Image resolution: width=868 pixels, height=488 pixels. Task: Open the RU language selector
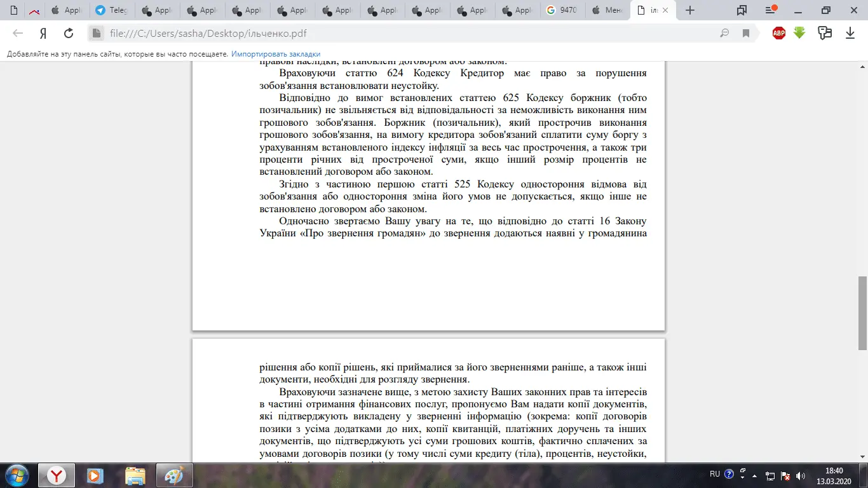pyautogui.click(x=715, y=474)
